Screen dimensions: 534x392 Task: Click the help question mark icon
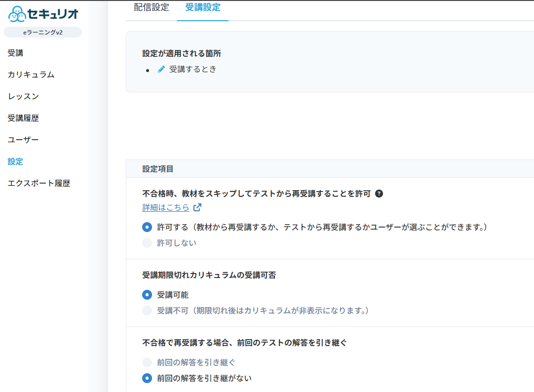click(x=379, y=194)
